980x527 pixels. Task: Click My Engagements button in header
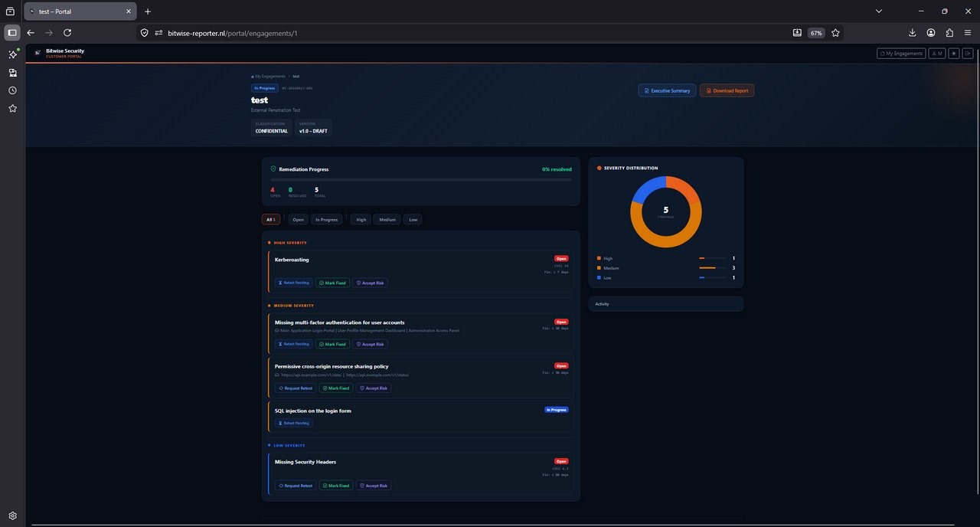(x=901, y=54)
